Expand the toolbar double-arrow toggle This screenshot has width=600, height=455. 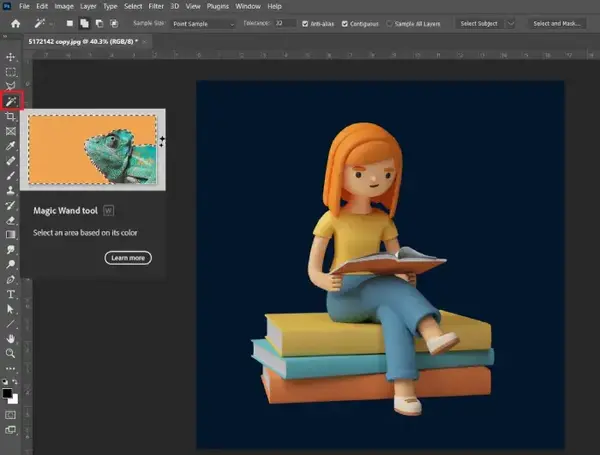click(5, 37)
